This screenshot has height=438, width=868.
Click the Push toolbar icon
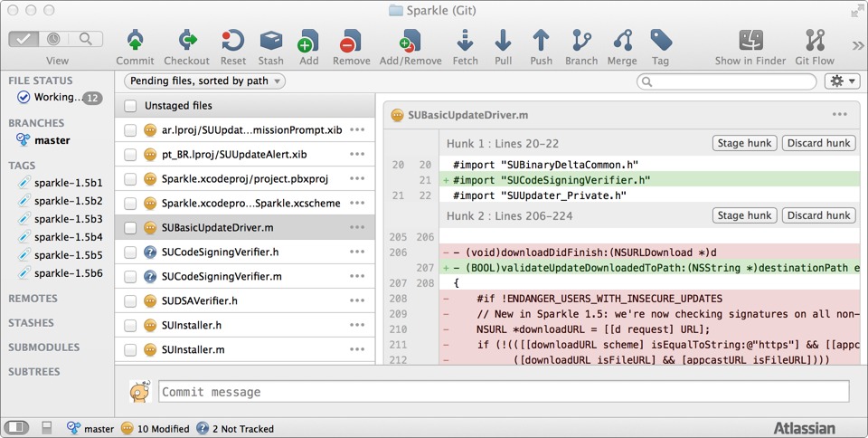[x=541, y=42]
